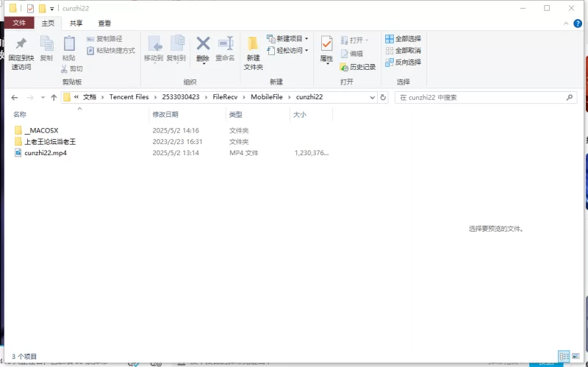Select the 上老王论坛当老王 folder
The width and height of the screenshot is (588, 367).
50,142
